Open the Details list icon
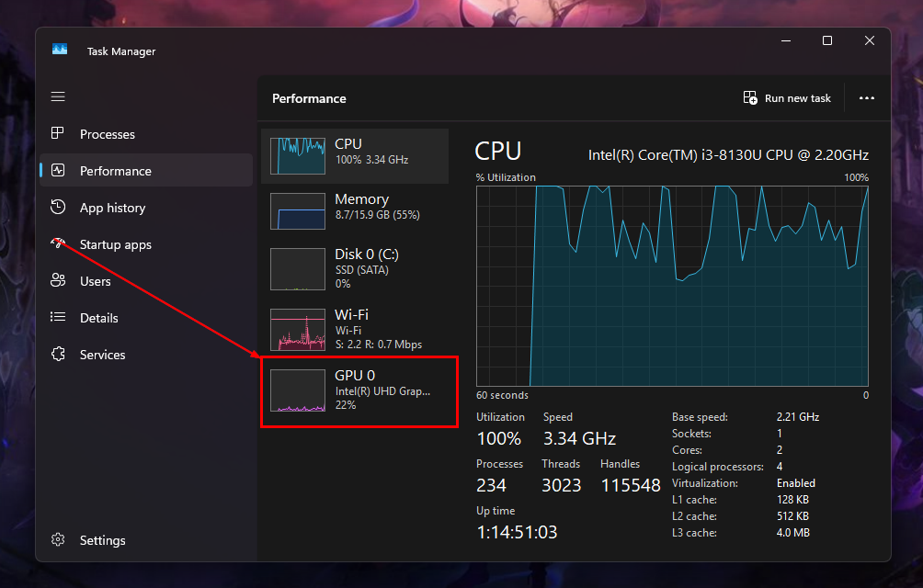This screenshot has height=588, width=923. coord(58,318)
